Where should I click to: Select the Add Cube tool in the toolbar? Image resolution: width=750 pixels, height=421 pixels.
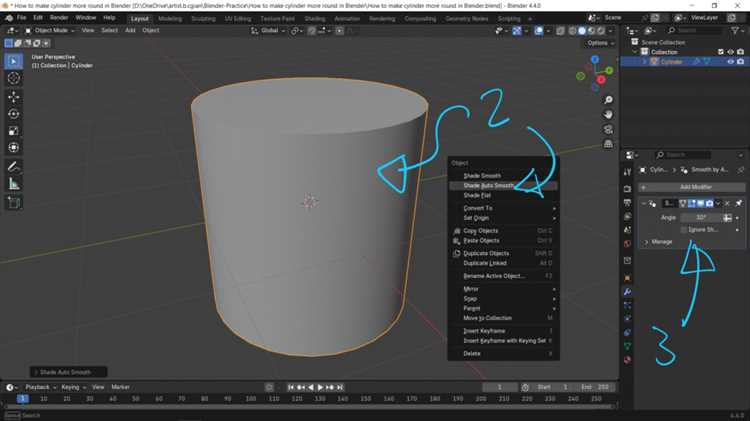point(13,203)
